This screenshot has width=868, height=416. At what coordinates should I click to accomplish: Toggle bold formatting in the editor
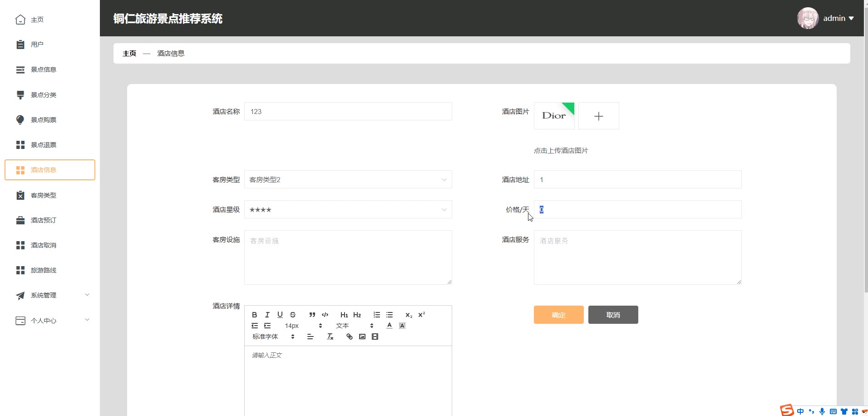coord(254,315)
